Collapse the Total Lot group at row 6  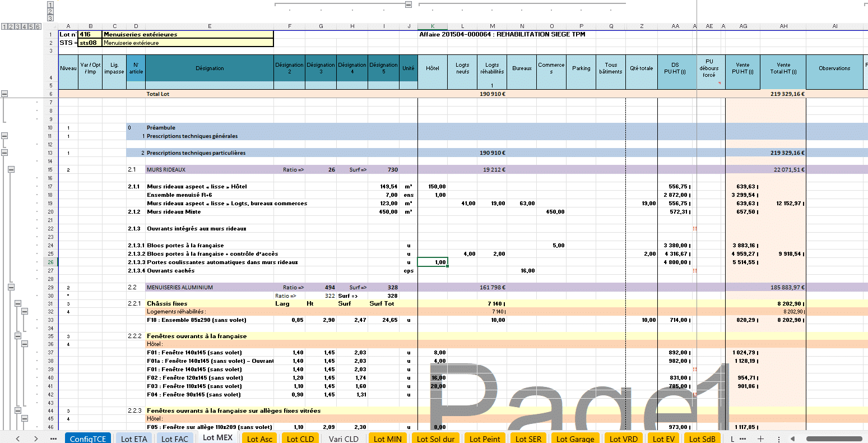click(4, 94)
